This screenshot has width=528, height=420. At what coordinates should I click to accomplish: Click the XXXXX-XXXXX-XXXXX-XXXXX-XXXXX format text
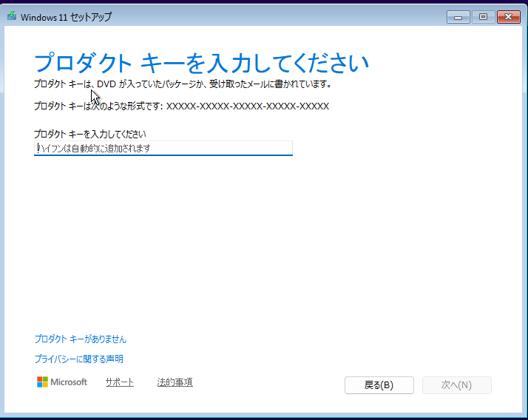tap(248, 106)
